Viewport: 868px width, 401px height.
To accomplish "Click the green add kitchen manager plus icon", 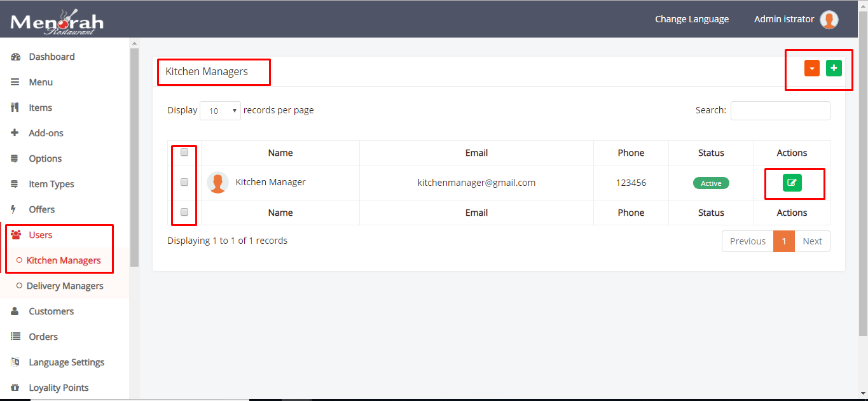I will [834, 68].
